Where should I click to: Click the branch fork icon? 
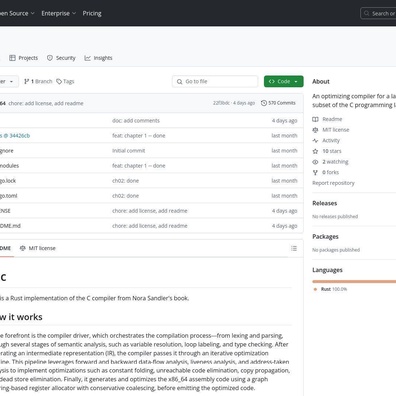[x=26, y=81]
